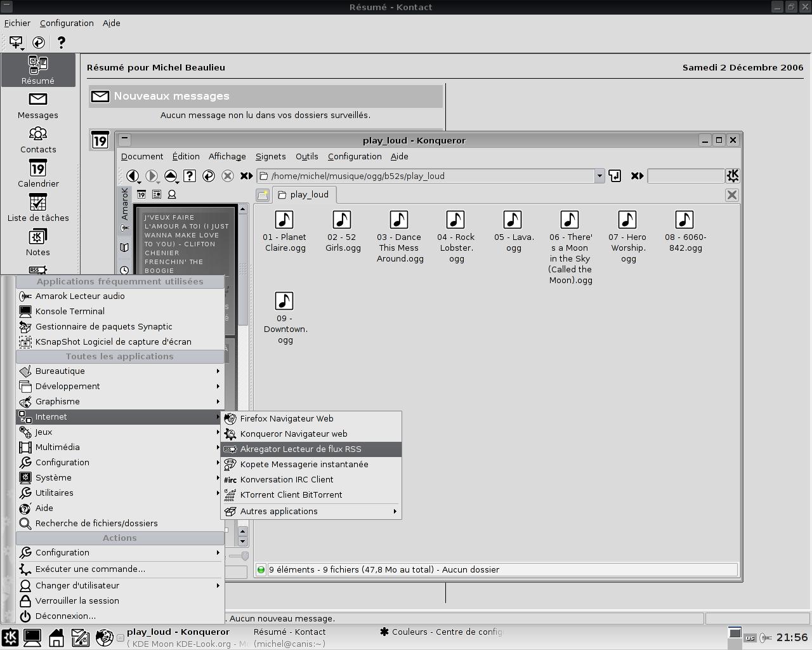
Task: Open location history dropdown in Konqueror
Action: click(599, 176)
